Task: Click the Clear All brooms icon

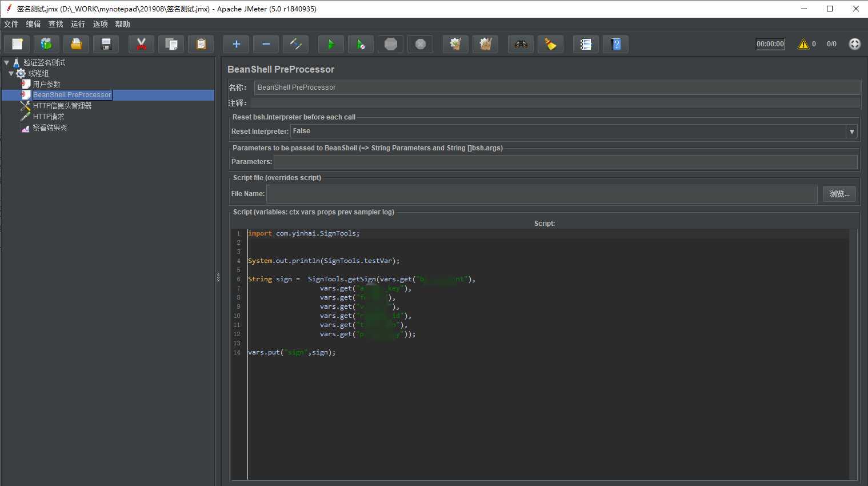Action: point(485,44)
